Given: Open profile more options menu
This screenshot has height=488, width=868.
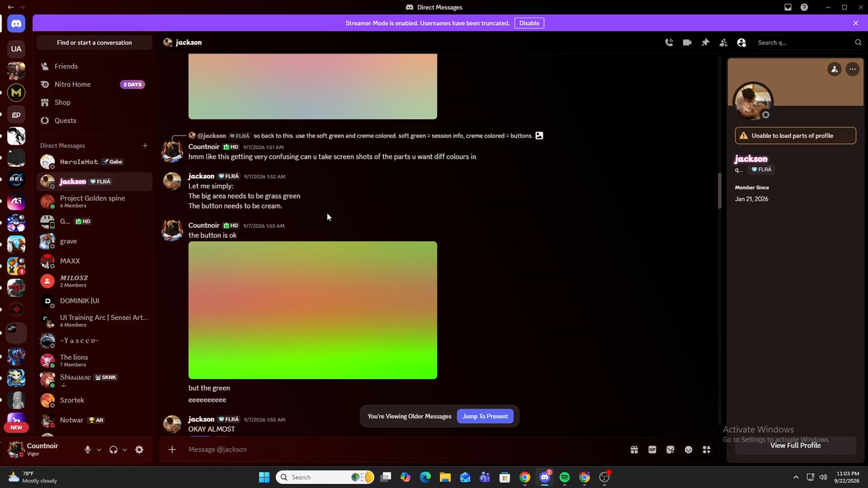Looking at the screenshot, I should click(852, 69).
